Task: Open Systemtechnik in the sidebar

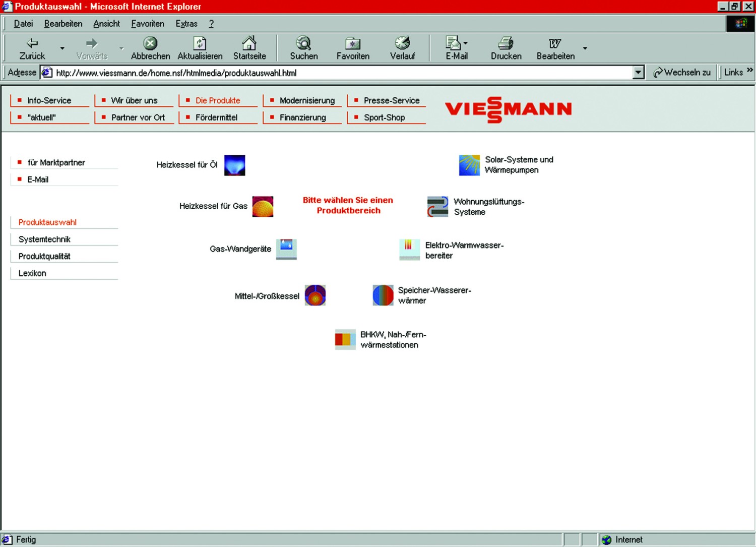Action: pyautogui.click(x=44, y=239)
